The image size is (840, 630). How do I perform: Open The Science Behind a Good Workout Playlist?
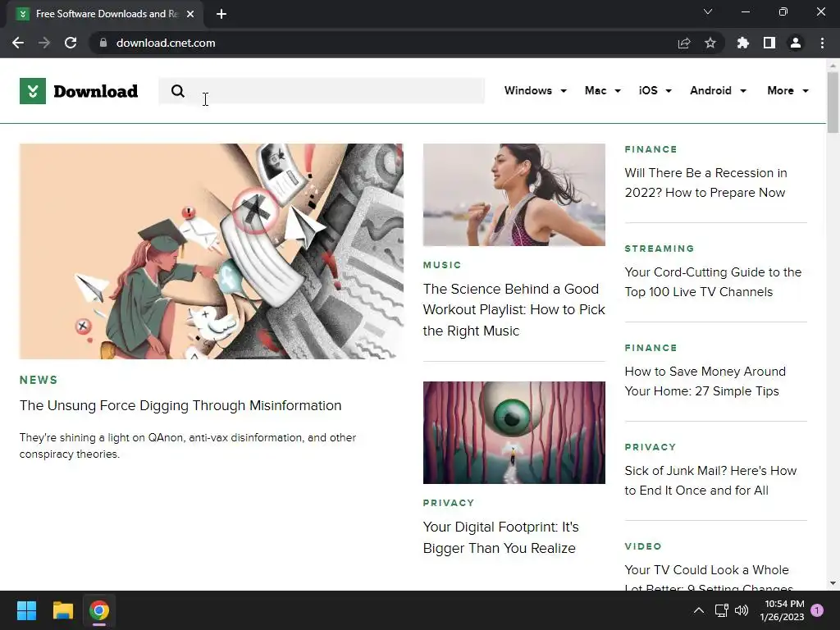[x=514, y=309]
